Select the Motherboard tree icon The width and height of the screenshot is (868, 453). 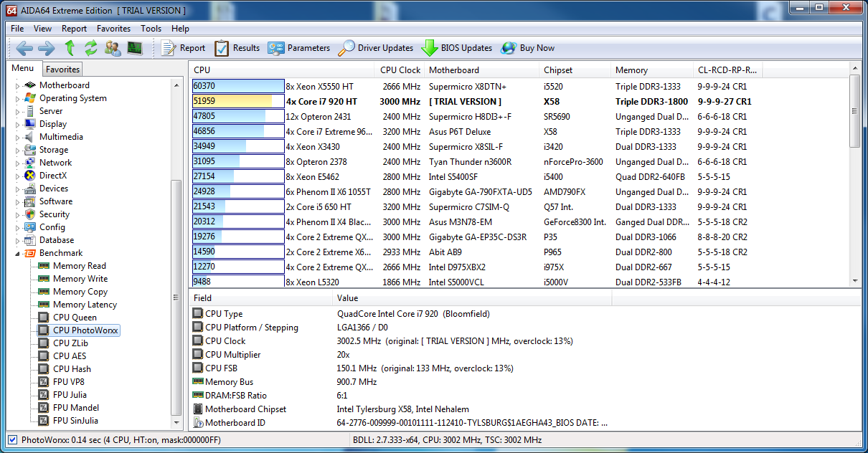(x=29, y=85)
